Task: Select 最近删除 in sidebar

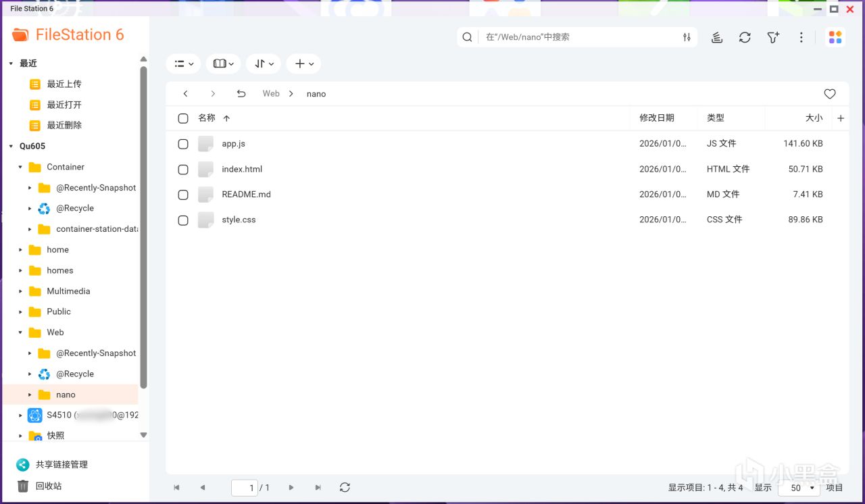Action: (x=64, y=125)
